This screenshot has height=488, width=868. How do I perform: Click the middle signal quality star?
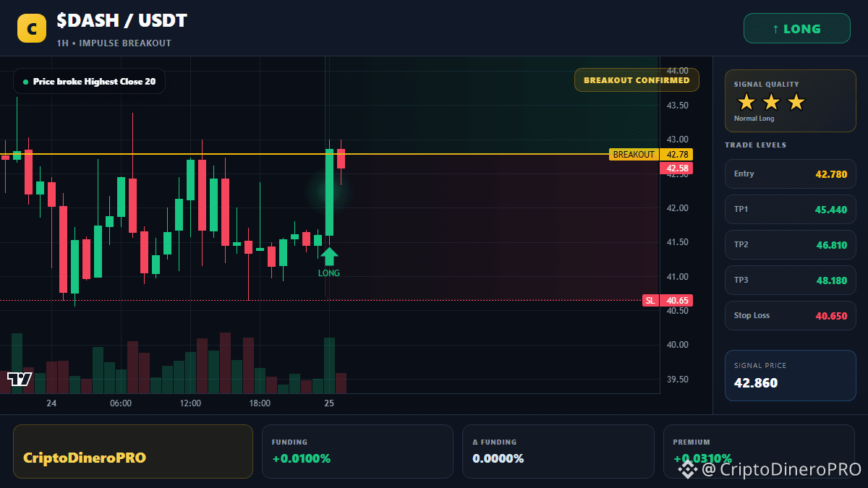[771, 102]
